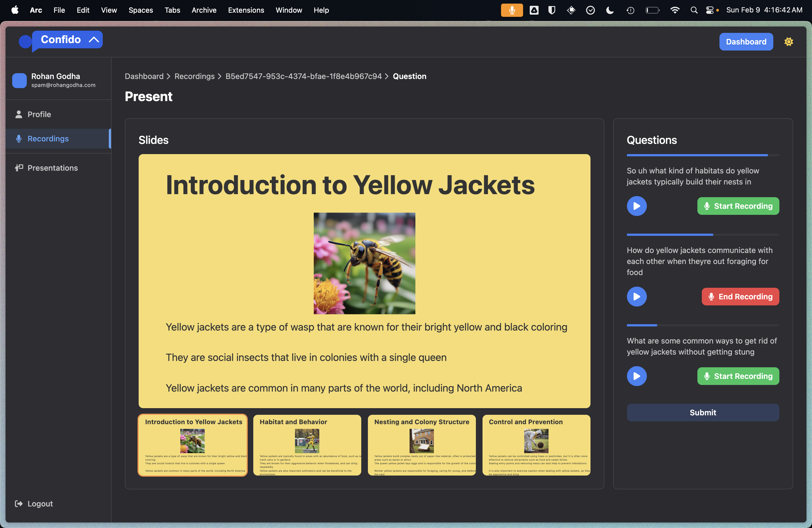This screenshot has height=528, width=812.
Task: Collapse the Confido logo chevron
Action: [94, 39]
